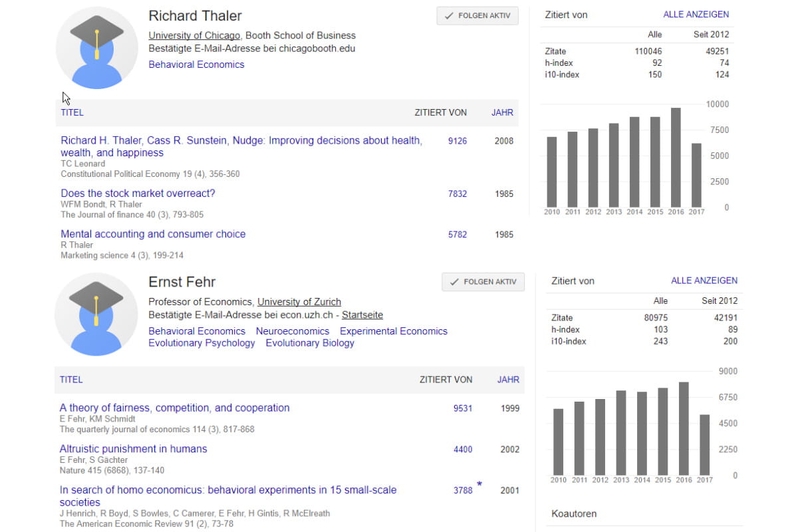Open the University of Zurich link
This screenshot has width=798, height=532.
point(299,302)
